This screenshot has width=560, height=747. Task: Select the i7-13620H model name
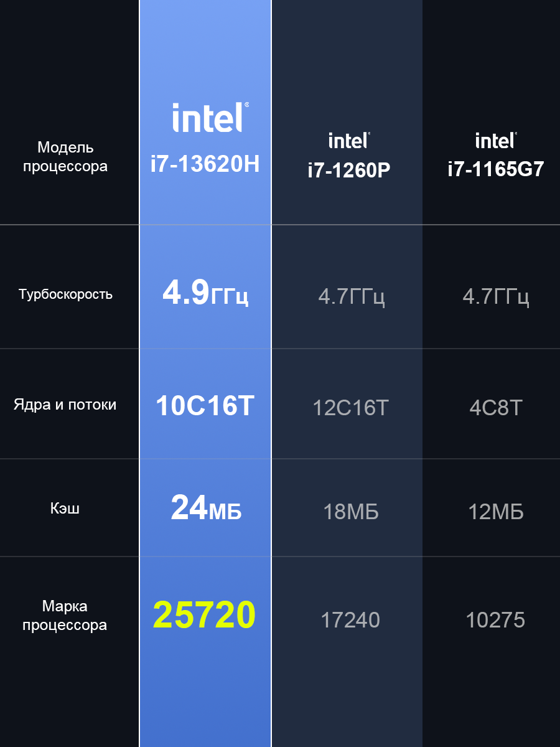[x=205, y=164]
